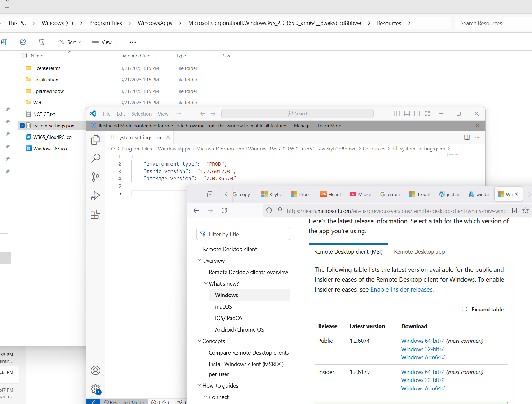Click the VS Code command center Search box

[297, 113]
